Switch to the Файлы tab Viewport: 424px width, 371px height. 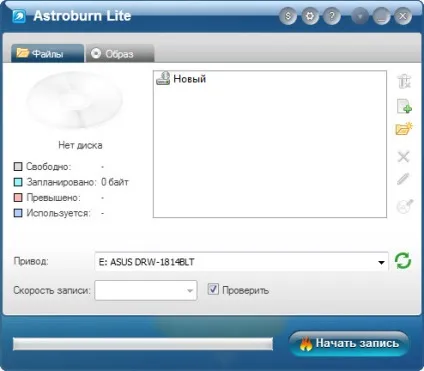click(47, 53)
